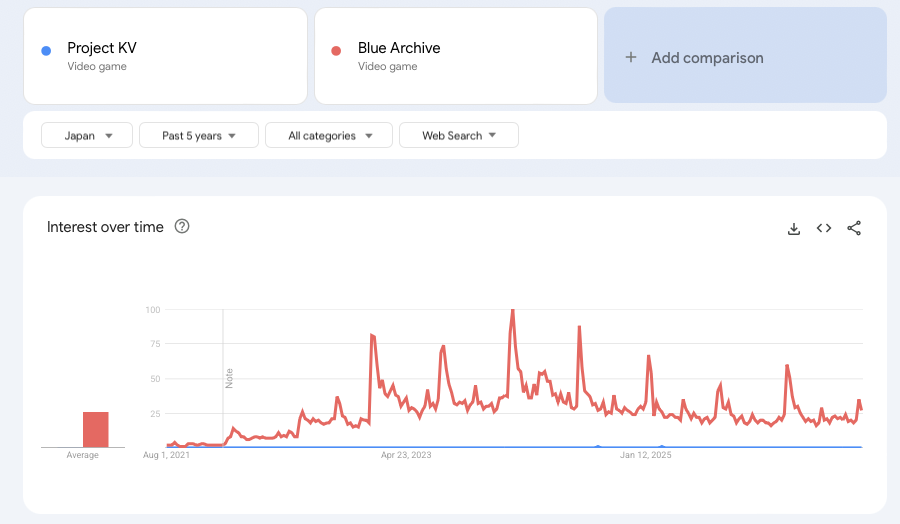Click the Video game subtitle under Blue Archive
The image size is (900, 524).
pos(387,67)
